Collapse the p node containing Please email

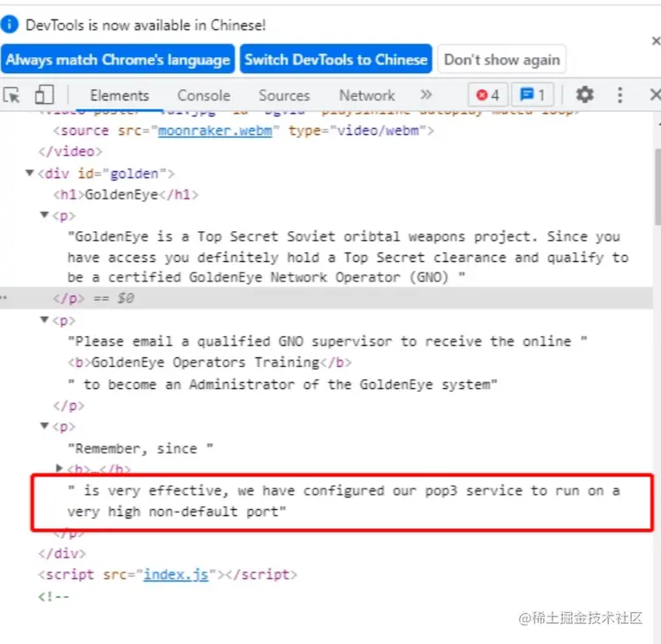click(x=44, y=320)
